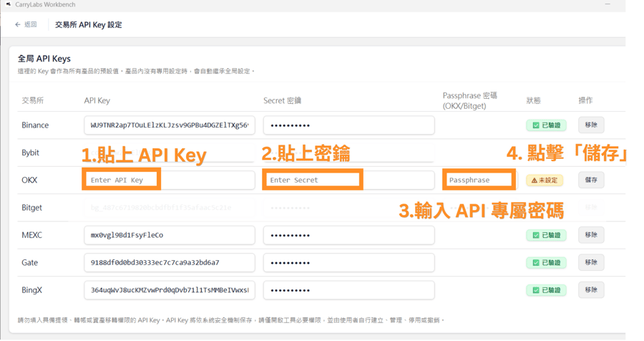Select the Gate exchange label
Image resolution: width=644 pixels, height=341 pixels.
pyautogui.click(x=29, y=262)
